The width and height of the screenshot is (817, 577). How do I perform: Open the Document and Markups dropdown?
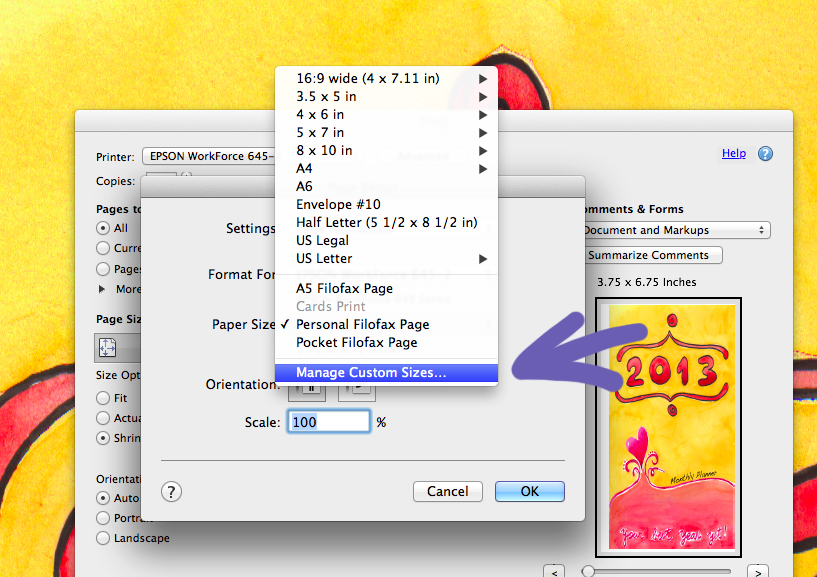[675, 230]
